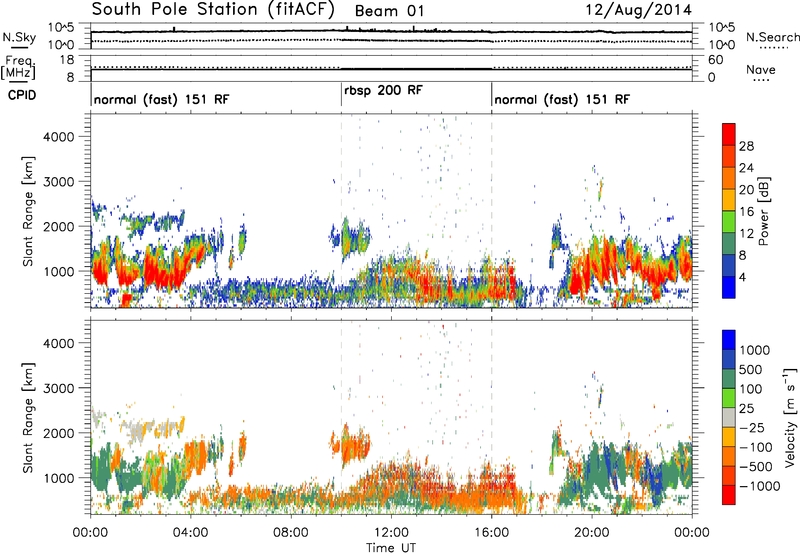Click the '-25' velocity color bar tick label

(x=752, y=428)
